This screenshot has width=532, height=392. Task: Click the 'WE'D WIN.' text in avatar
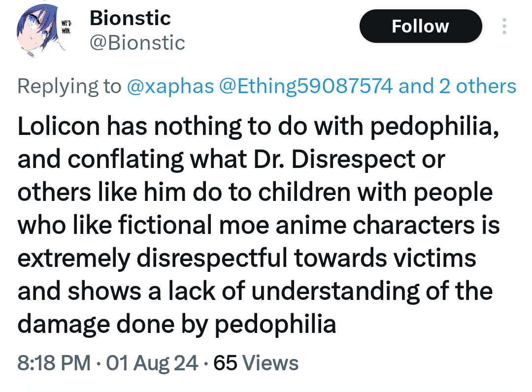(x=66, y=27)
